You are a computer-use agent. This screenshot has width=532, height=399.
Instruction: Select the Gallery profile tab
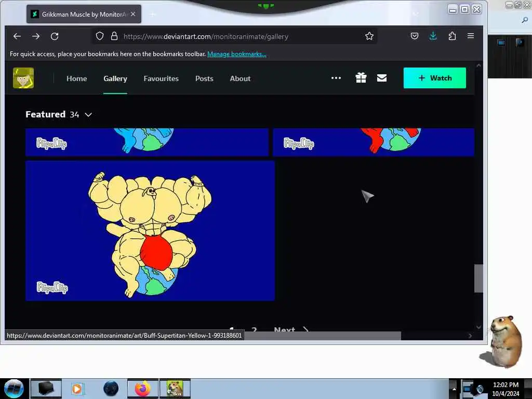click(x=115, y=78)
